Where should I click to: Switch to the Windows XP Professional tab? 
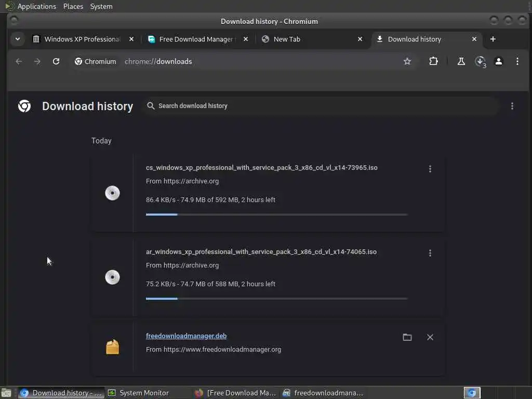click(x=83, y=39)
